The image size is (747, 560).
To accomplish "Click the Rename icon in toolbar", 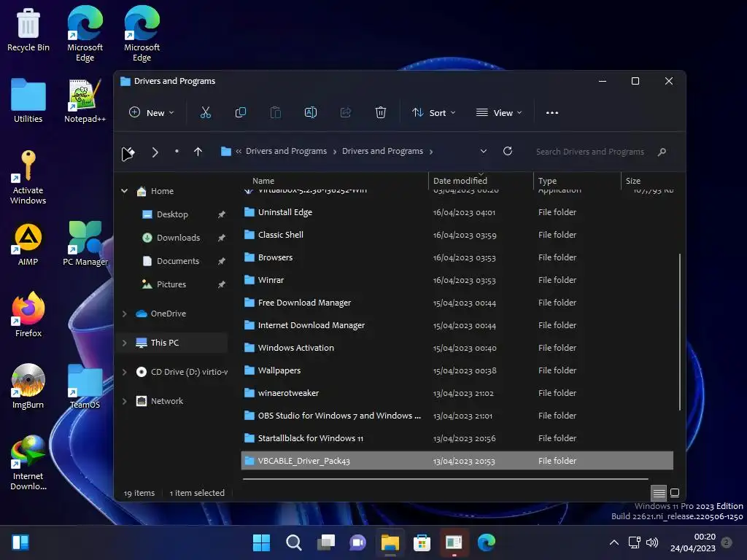I will (x=311, y=112).
